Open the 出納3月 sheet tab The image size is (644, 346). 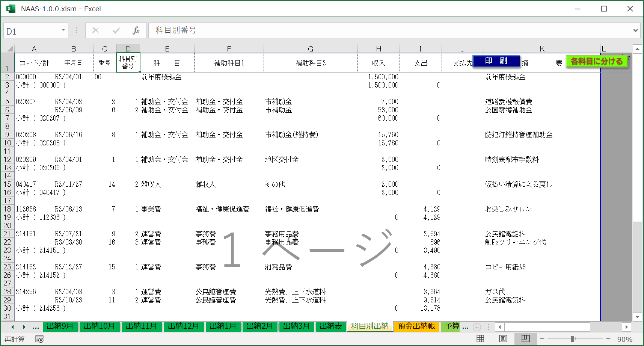click(x=297, y=326)
